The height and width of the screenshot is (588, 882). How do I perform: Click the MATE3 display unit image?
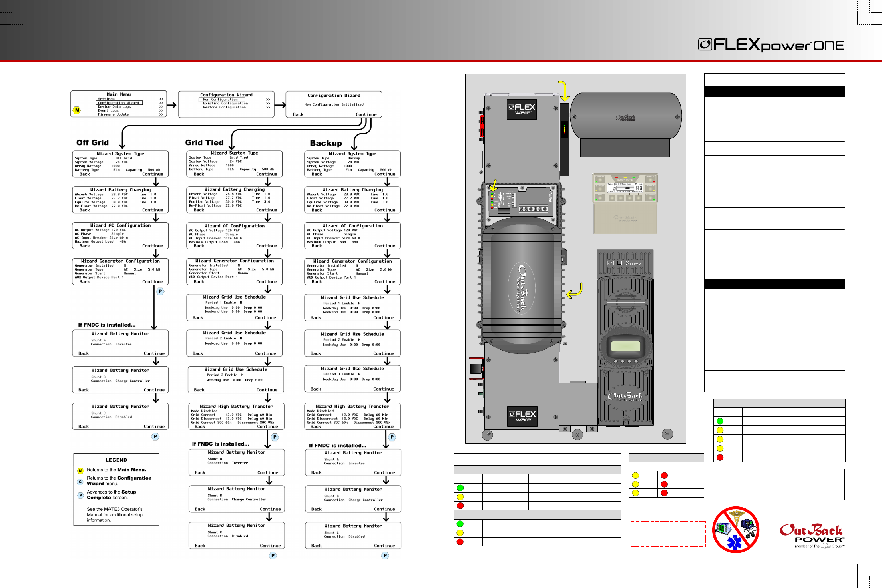(x=625, y=203)
